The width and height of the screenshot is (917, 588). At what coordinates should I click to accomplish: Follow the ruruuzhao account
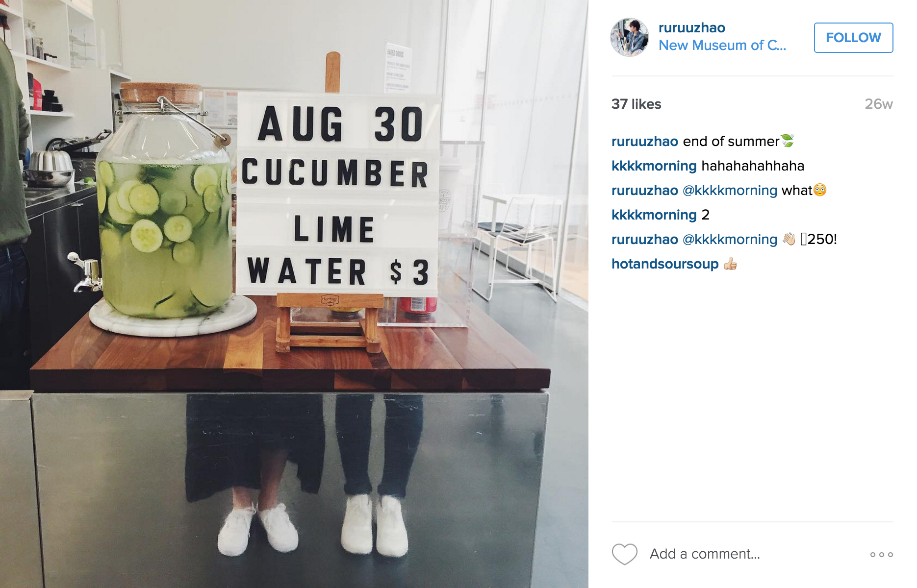pyautogui.click(x=853, y=38)
